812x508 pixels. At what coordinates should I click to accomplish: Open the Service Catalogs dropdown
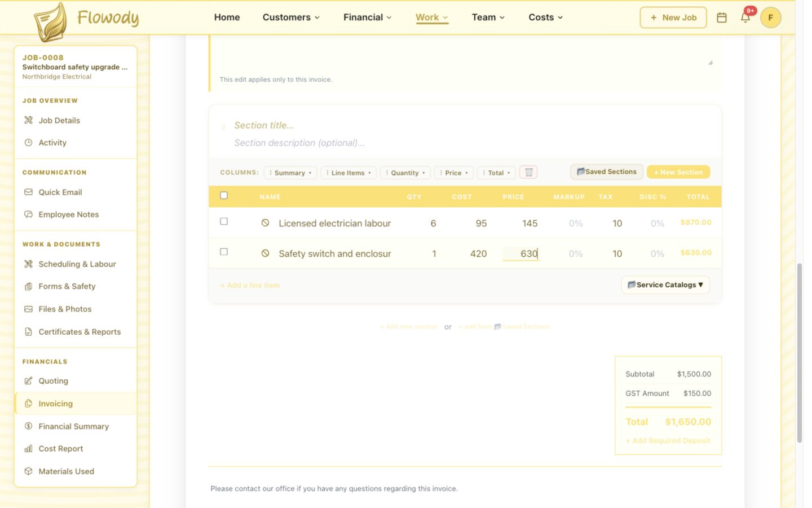(665, 285)
